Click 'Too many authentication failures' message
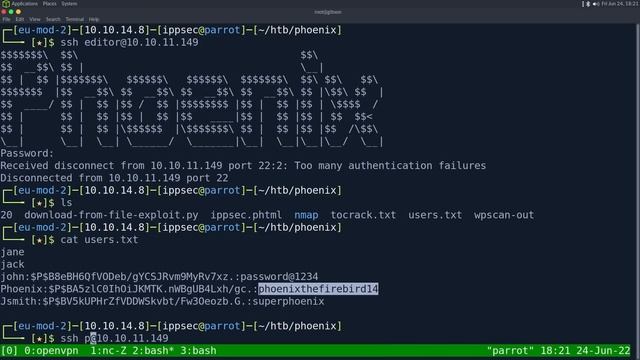Viewport: 640px width, 360px height. click(390, 166)
